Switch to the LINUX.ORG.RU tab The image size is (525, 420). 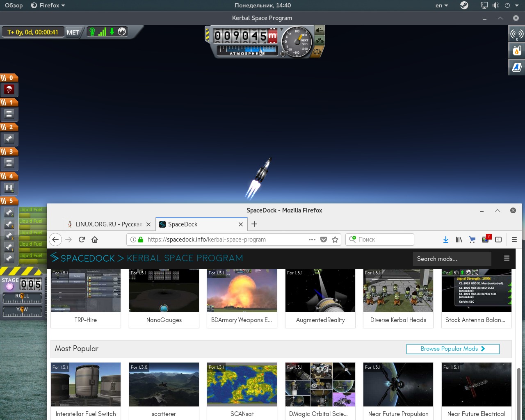tap(109, 224)
